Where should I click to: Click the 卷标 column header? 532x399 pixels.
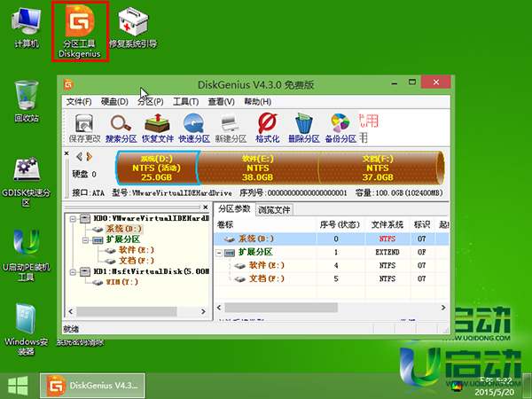[265, 224]
